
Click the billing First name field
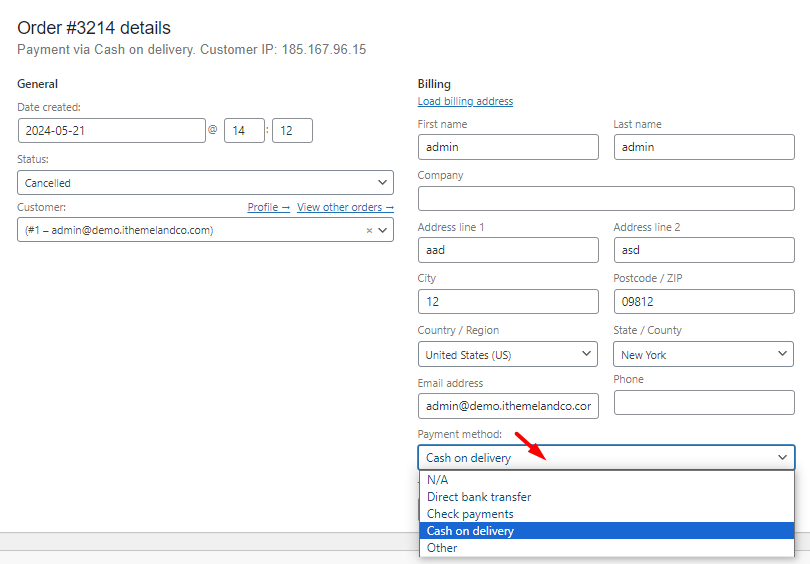click(x=508, y=147)
